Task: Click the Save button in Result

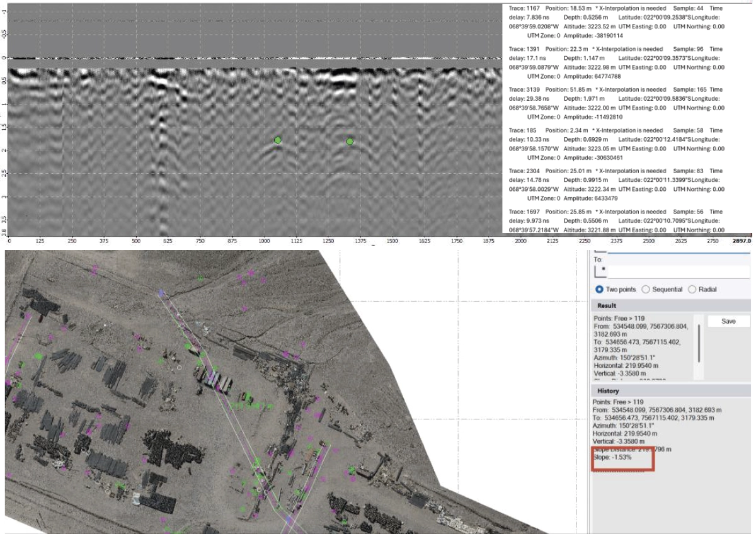Action: [x=728, y=321]
